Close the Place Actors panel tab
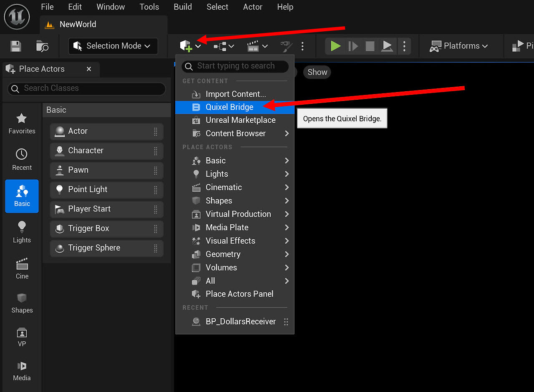Image resolution: width=534 pixels, height=392 pixels. [x=89, y=69]
